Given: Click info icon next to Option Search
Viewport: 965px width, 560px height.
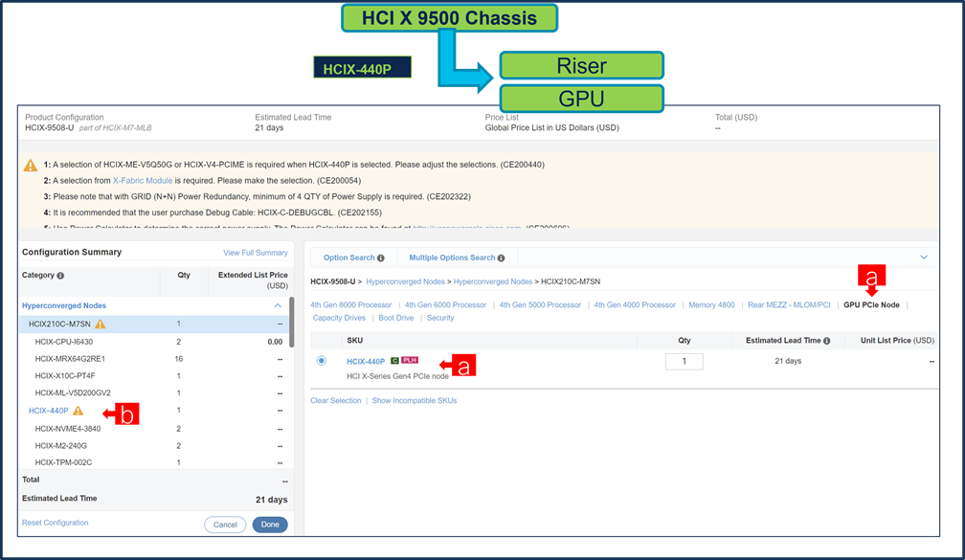Looking at the screenshot, I should (380, 258).
